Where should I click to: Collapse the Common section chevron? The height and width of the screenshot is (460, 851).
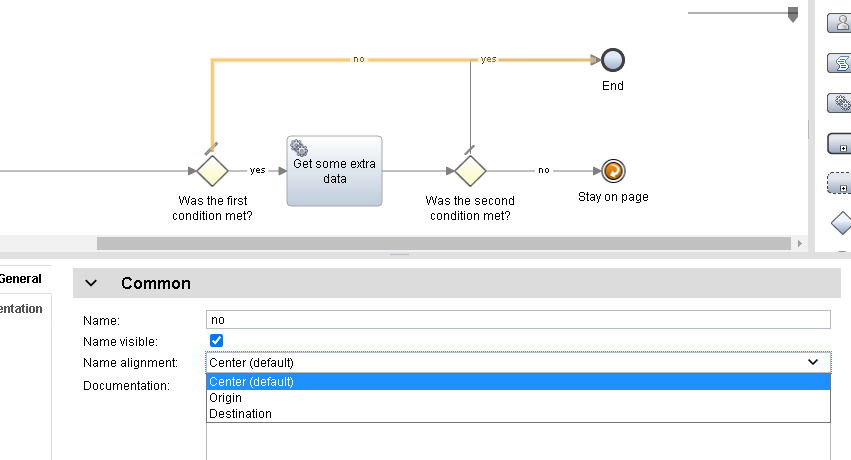(x=92, y=284)
